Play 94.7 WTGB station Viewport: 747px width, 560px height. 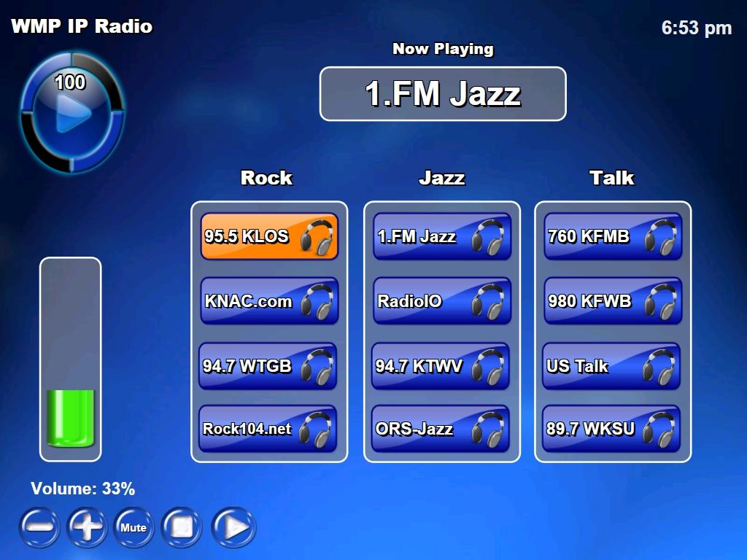coord(268,366)
